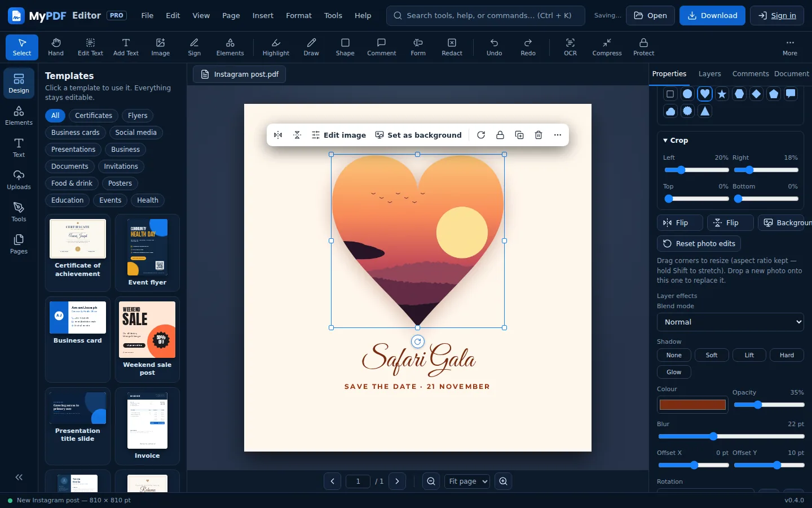Collapse the Crop section
This screenshot has height=508, width=812.
[676, 141]
